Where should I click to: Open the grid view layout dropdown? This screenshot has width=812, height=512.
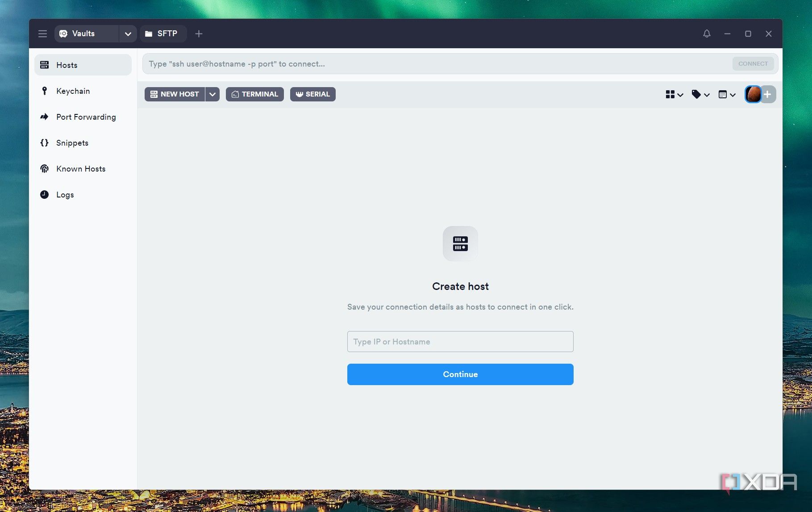point(674,94)
